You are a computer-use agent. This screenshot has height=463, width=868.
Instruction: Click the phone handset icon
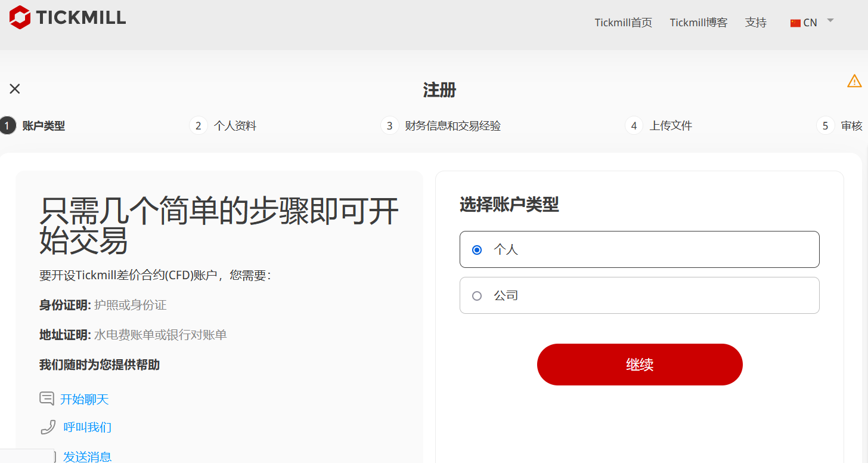[x=48, y=427]
